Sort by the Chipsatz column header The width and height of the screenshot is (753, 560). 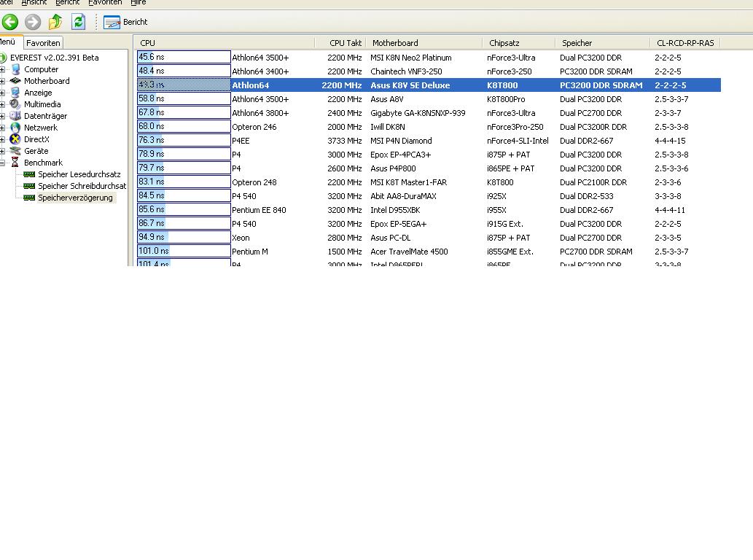pyautogui.click(x=519, y=43)
